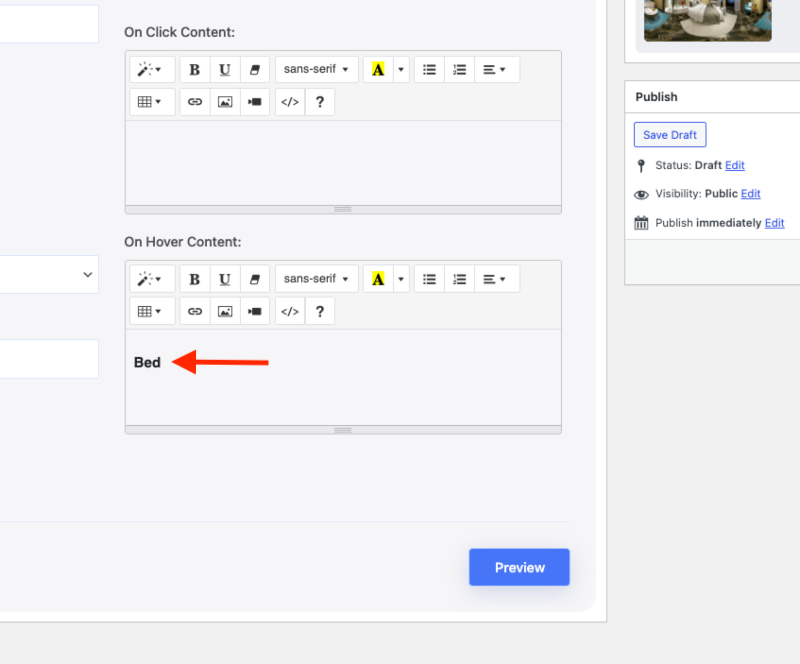Open sans-serif font dropdown in On Hover editor
Screen dimensions: 800x664
click(316, 279)
